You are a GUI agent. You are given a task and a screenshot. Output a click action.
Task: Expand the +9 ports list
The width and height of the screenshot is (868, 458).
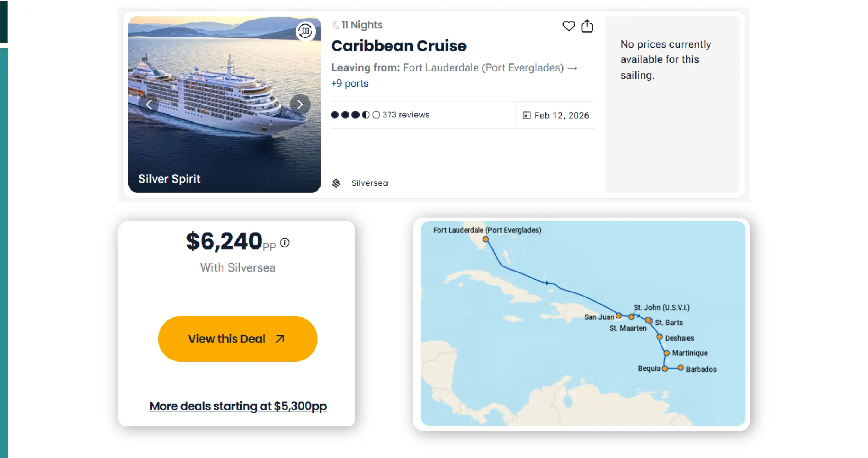point(350,83)
